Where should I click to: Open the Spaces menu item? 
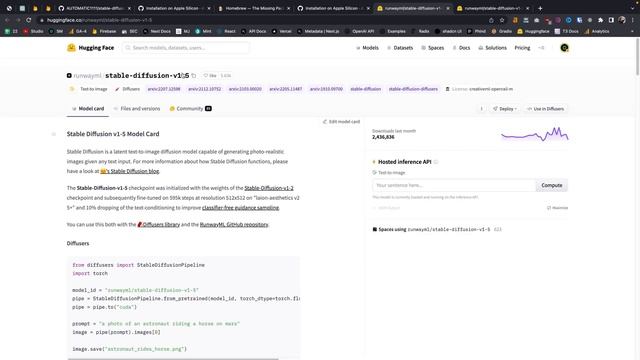coord(432,48)
